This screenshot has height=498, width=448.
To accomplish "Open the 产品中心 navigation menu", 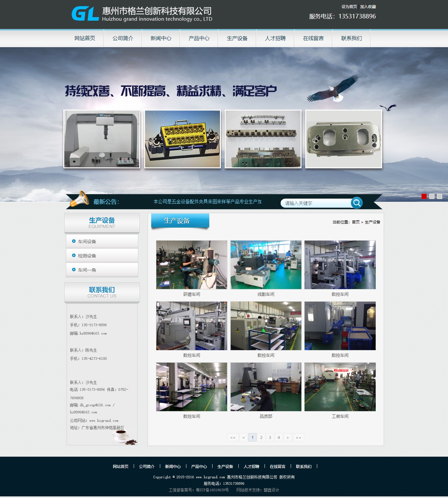I will tap(199, 38).
